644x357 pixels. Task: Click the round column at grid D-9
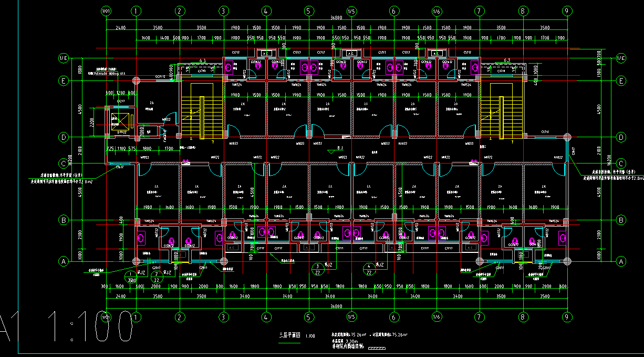coord(567,137)
